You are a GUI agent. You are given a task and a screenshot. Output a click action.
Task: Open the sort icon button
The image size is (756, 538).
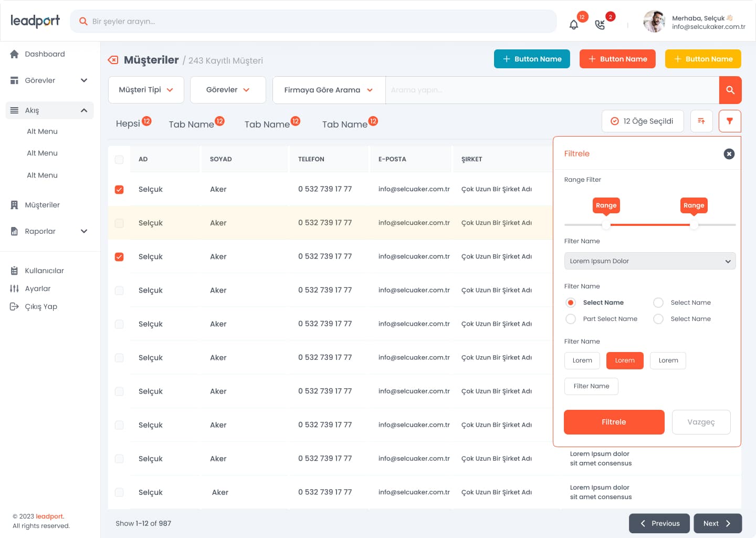(x=701, y=121)
